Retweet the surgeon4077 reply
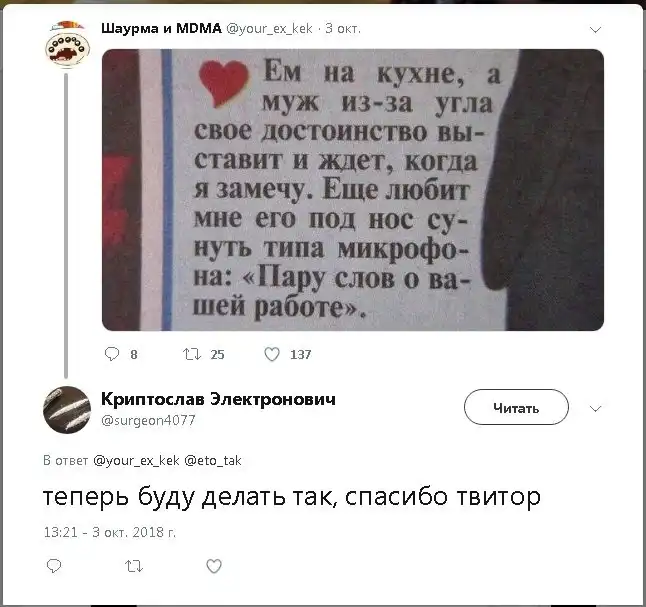Viewport: 646px width, 607px height. 134,566
